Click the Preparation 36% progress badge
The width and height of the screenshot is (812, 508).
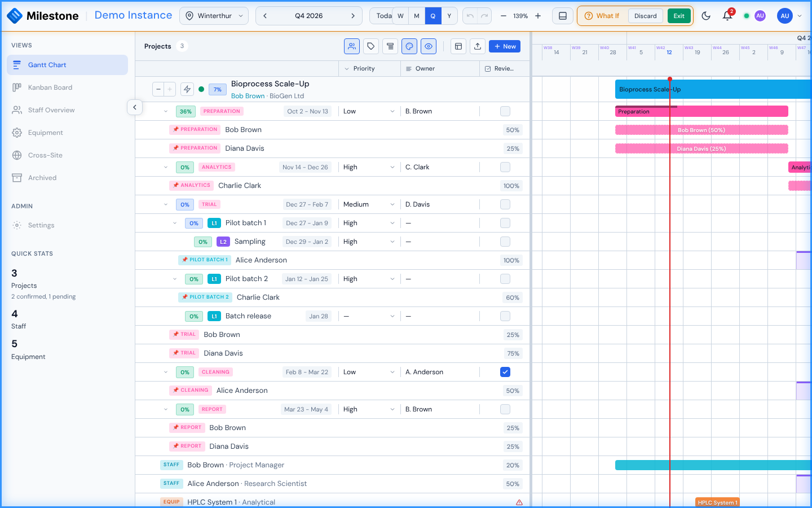(x=186, y=111)
